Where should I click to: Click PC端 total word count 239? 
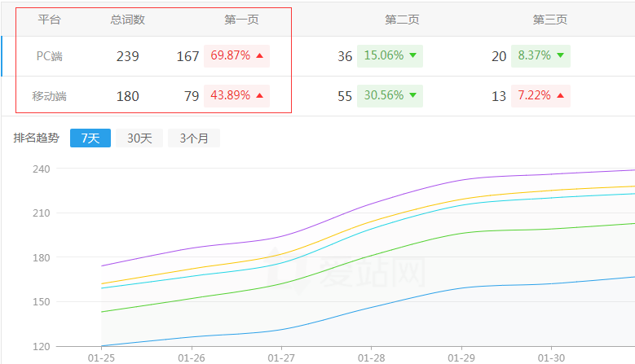[x=127, y=56]
